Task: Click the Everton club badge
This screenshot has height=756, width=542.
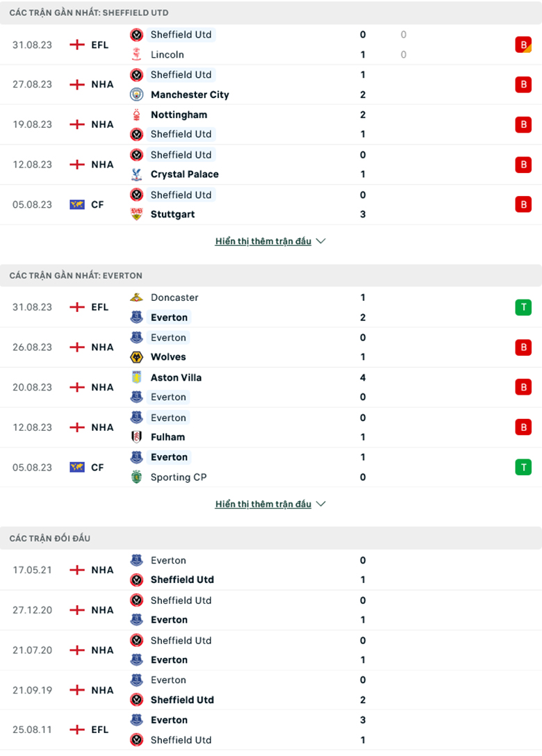Action: coord(136,318)
